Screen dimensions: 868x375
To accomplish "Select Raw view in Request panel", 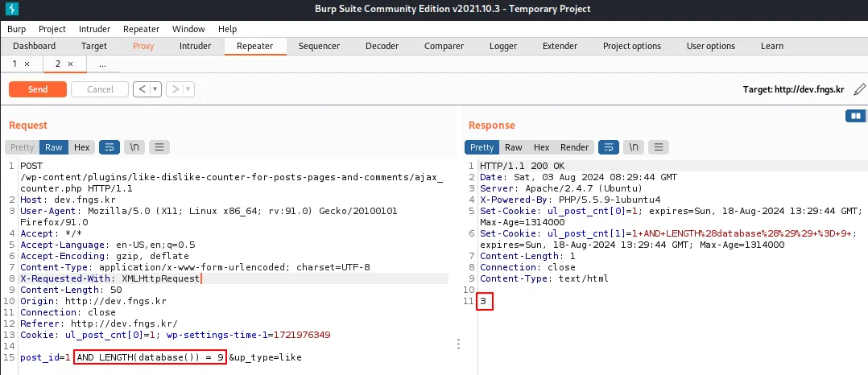I will click(54, 147).
